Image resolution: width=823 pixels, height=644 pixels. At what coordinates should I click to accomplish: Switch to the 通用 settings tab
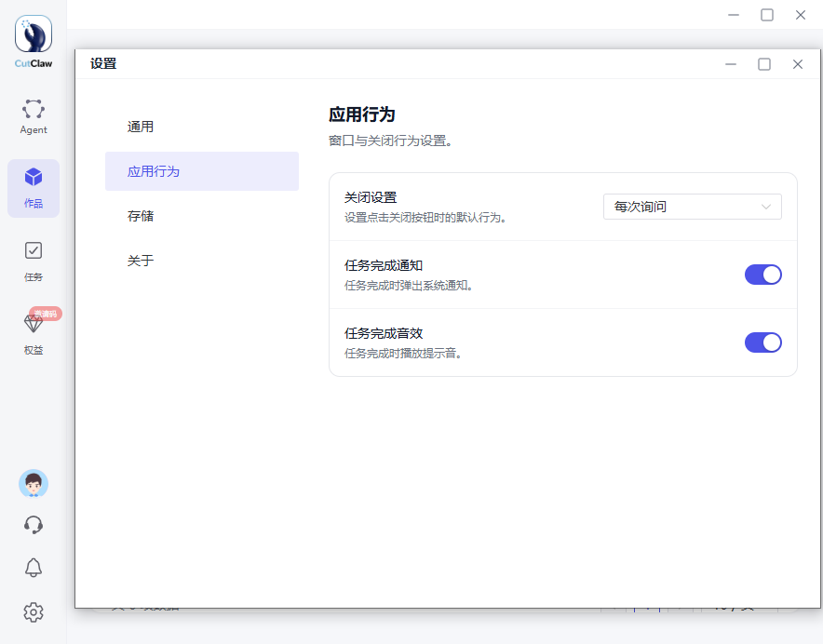pyautogui.click(x=202, y=127)
